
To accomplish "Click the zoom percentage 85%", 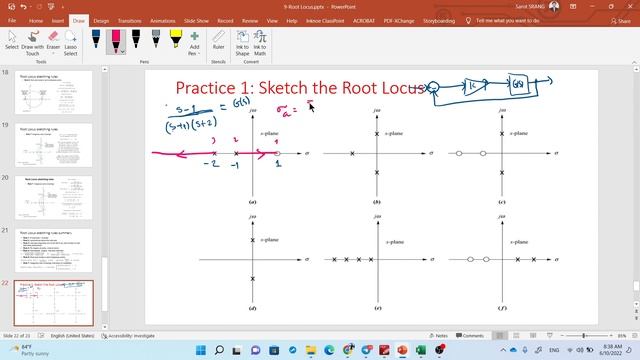I will 622,336.
